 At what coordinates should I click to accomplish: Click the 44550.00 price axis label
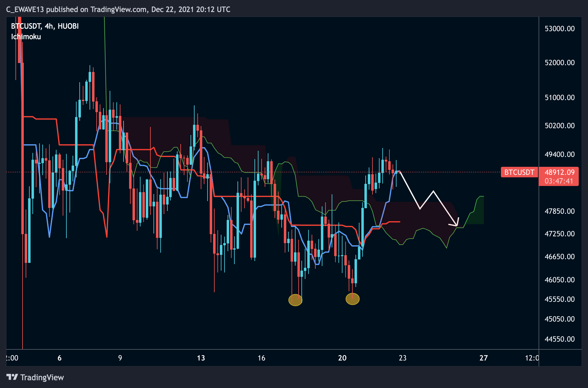pyautogui.click(x=560, y=339)
